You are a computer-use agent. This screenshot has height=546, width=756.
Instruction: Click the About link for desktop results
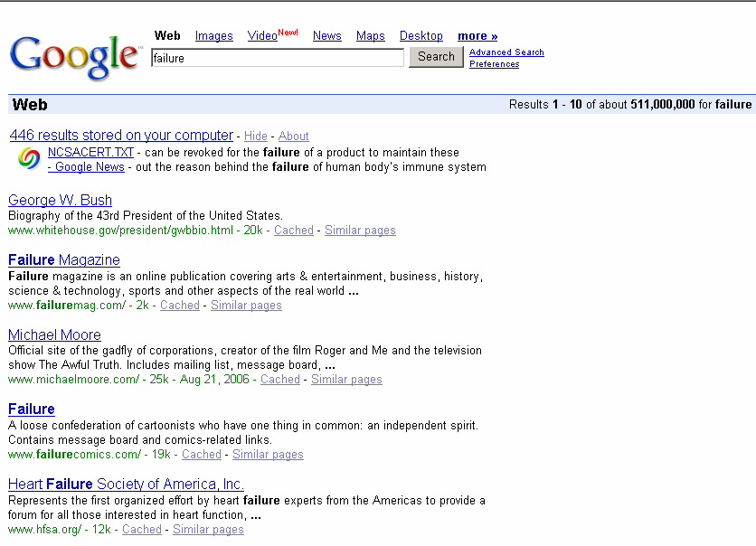point(293,136)
